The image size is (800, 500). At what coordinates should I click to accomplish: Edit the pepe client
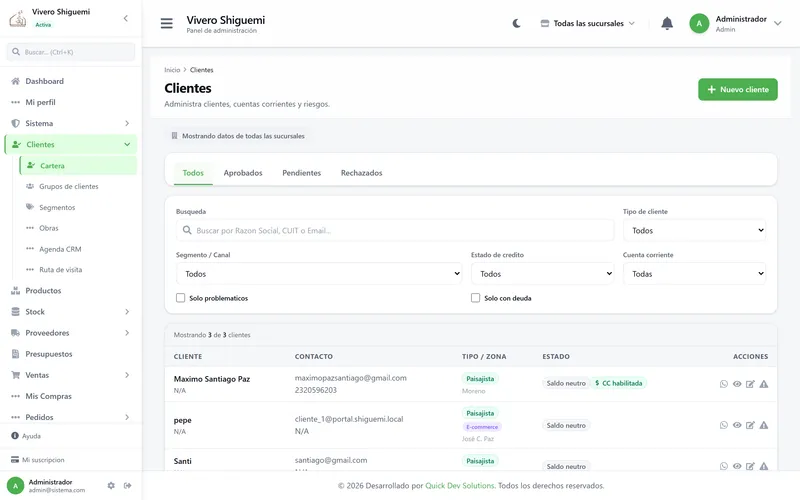click(750, 425)
